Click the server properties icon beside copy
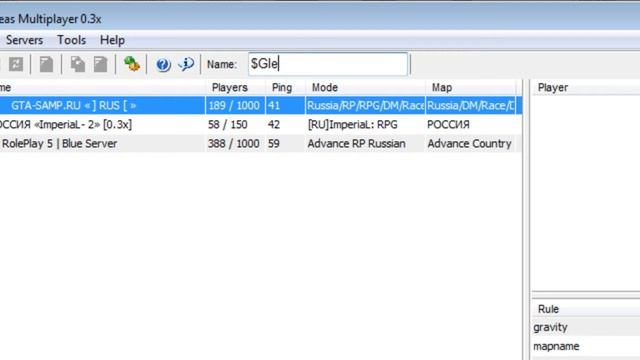 click(100, 64)
